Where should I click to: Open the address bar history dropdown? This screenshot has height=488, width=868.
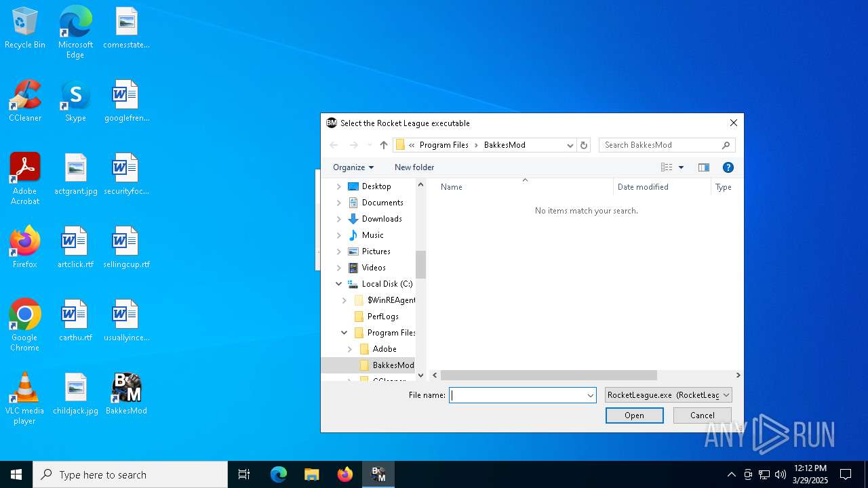pyautogui.click(x=570, y=145)
